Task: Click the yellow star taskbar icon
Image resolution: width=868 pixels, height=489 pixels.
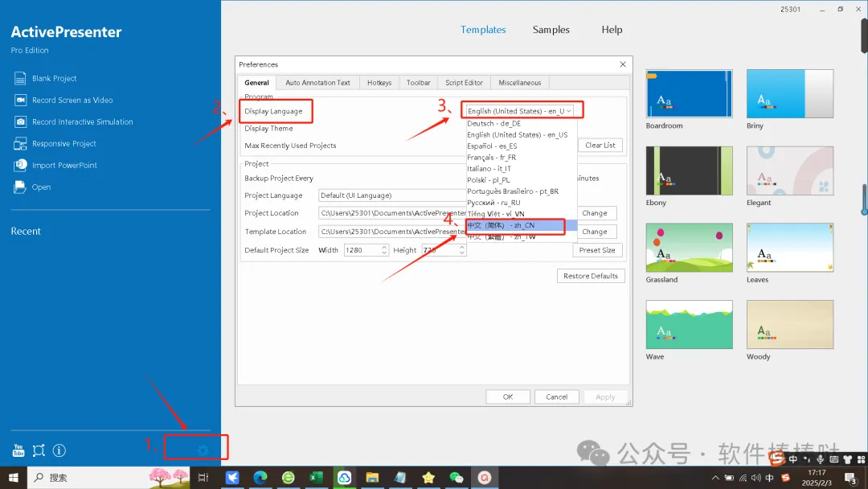Action: coord(428,478)
